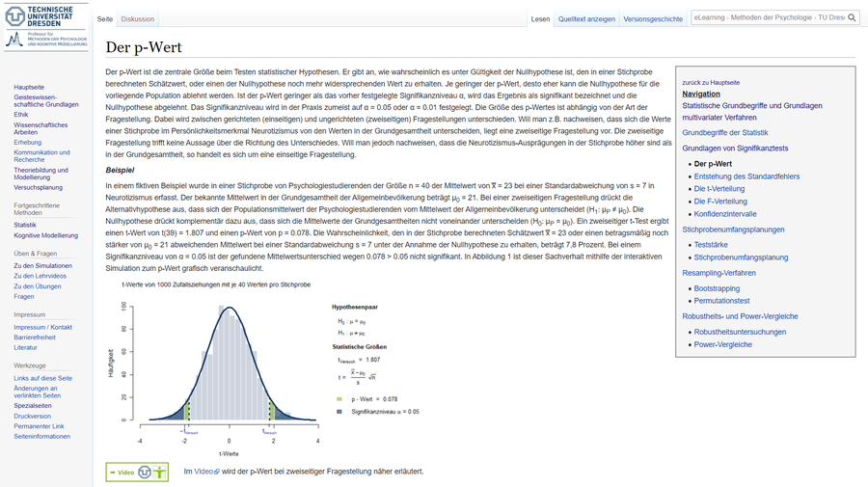Go to Hauptseite in sidebar

29,87
